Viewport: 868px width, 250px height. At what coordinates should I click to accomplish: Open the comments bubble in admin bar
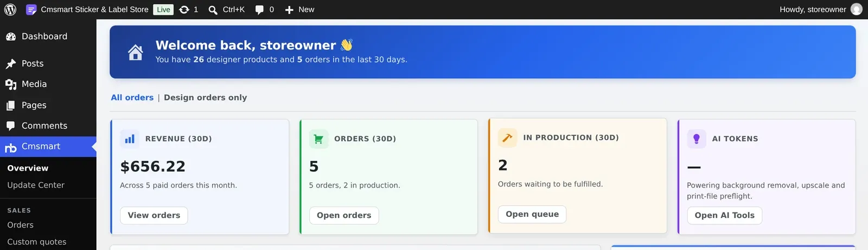coord(259,10)
